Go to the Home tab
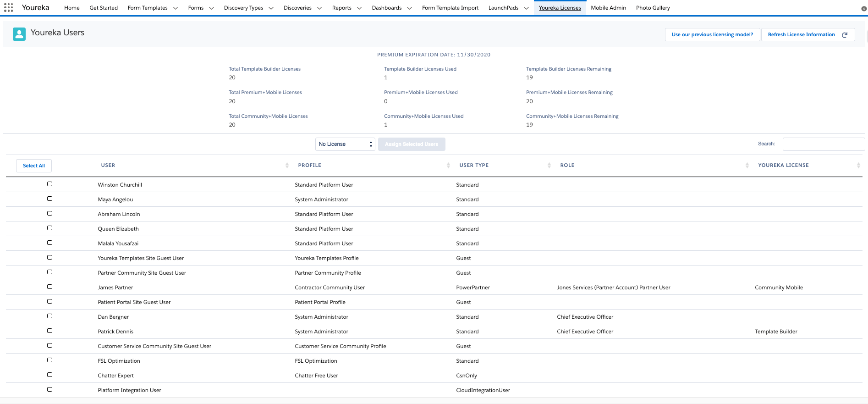Viewport: 868px width, 404px height. tap(72, 8)
